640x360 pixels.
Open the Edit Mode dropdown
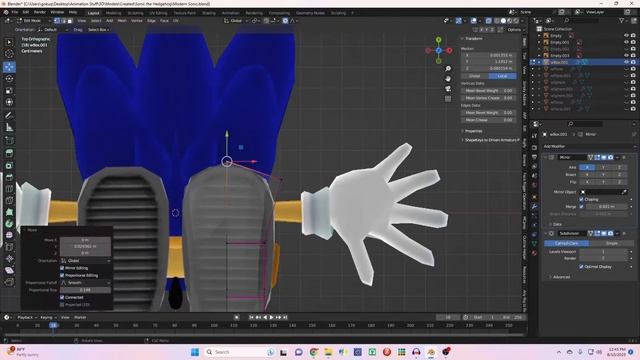pos(34,20)
